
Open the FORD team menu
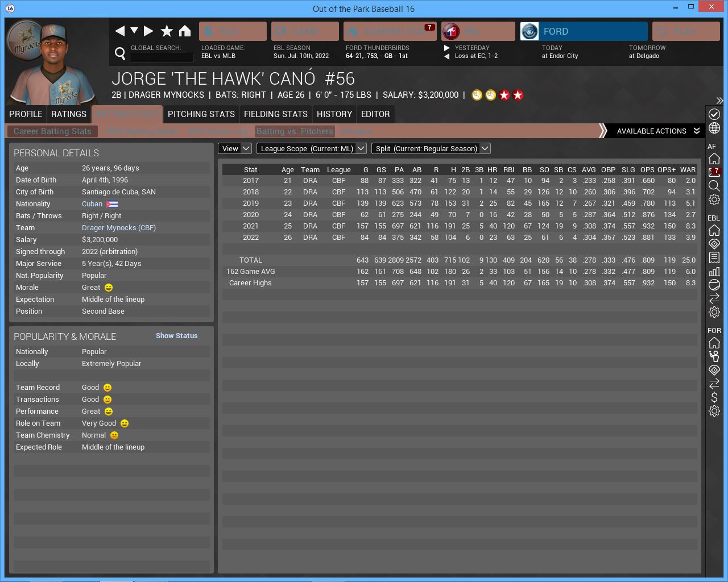tap(584, 31)
